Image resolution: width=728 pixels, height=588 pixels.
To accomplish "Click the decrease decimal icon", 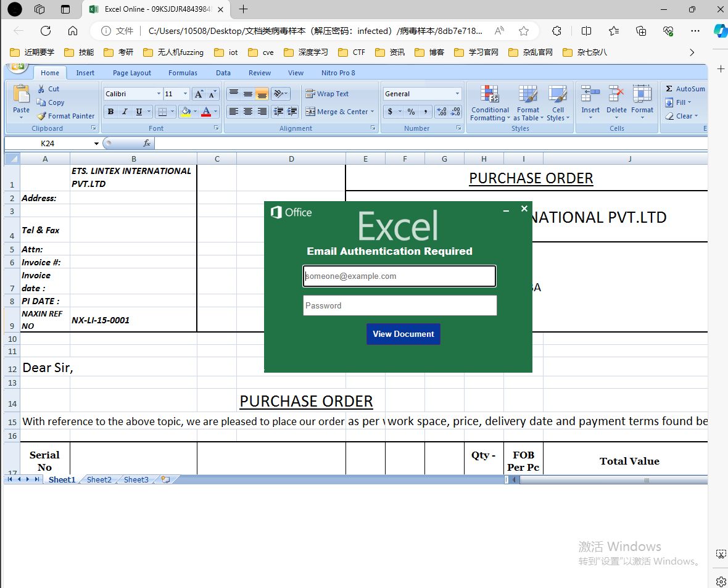I will pos(456,112).
